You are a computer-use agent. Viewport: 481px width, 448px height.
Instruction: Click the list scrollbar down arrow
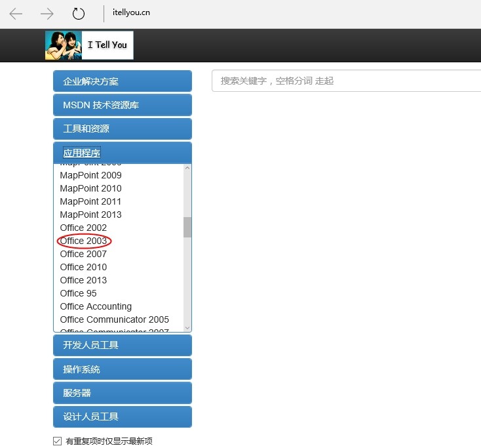point(187,327)
